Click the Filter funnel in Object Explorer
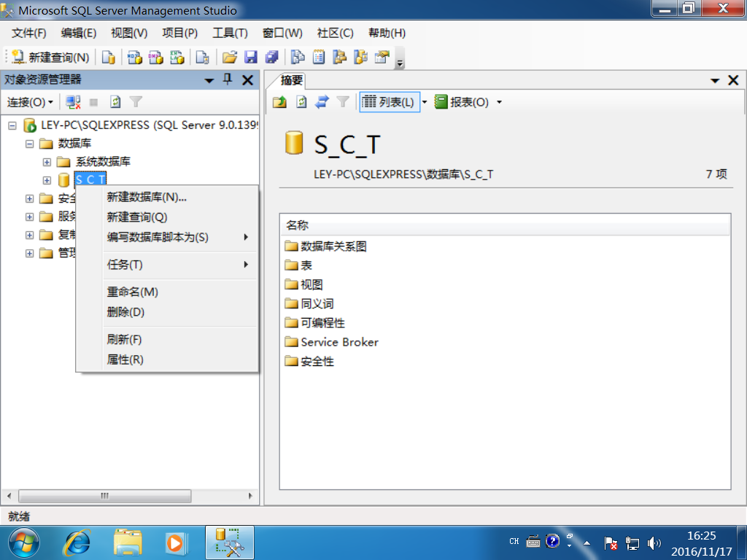The width and height of the screenshot is (747, 560). pos(136,102)
